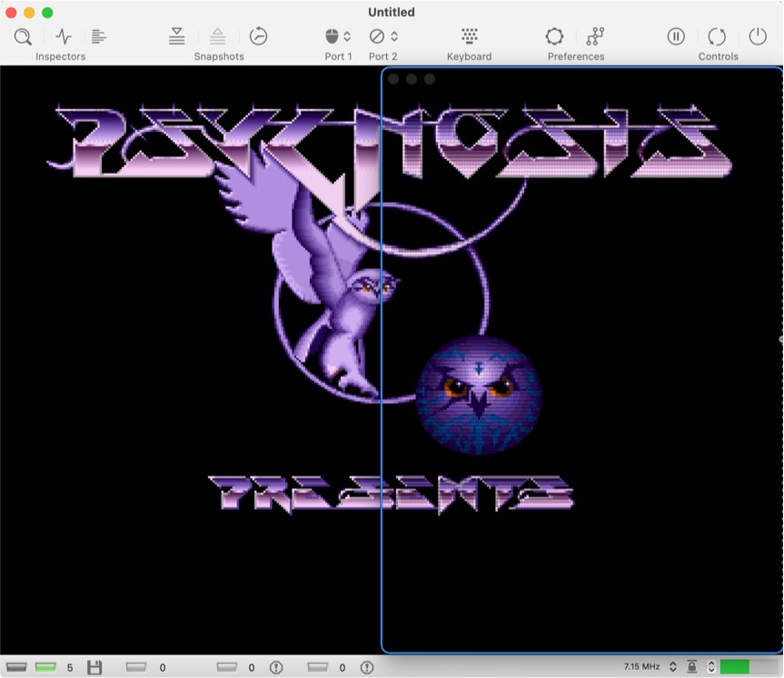784x678 pixels.
Task: Power off the emulator
Action: (758, 36)
